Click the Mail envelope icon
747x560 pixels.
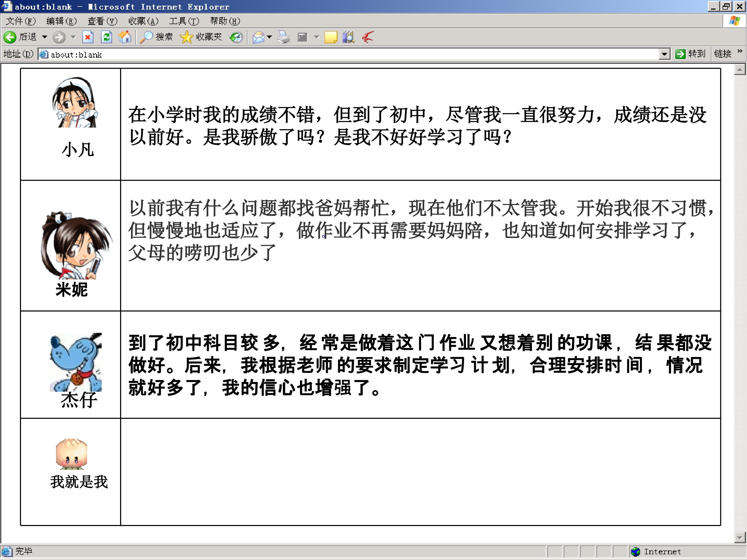[258, 37]
